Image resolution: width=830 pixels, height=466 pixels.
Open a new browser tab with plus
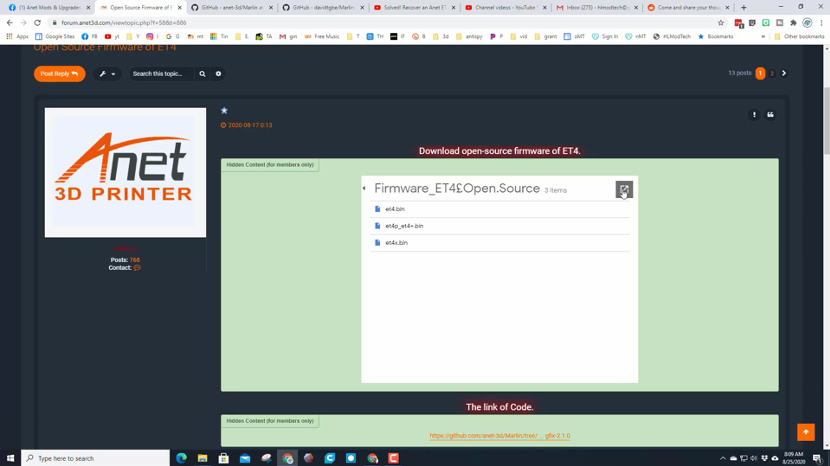coord(743,7)
